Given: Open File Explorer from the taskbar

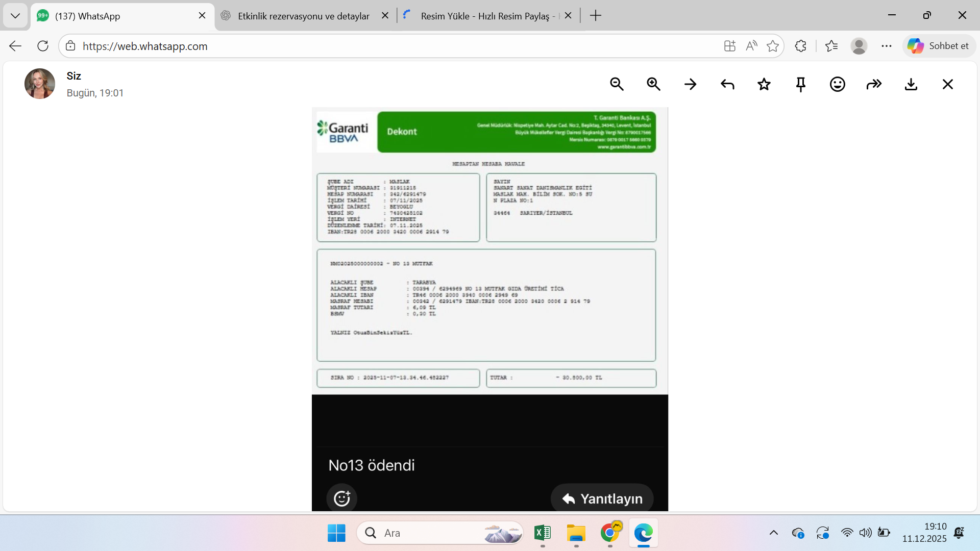Looking at the screenshot, I should coord(576,533).
